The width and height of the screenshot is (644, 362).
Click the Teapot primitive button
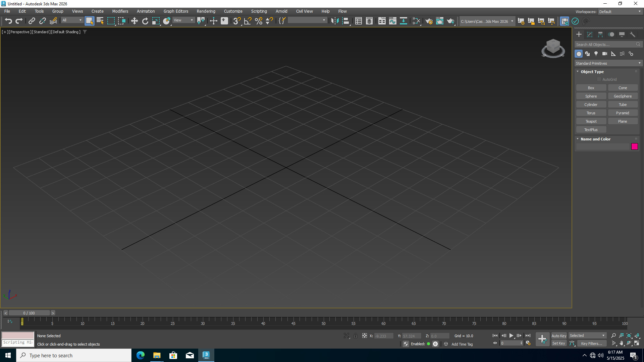click(591, 121)
